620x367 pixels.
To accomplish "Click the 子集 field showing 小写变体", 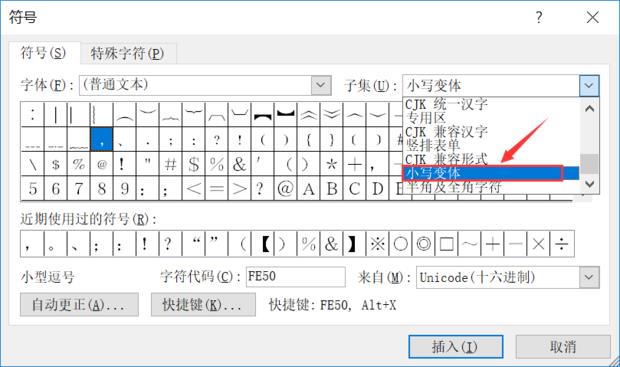I will click(491, 85).
